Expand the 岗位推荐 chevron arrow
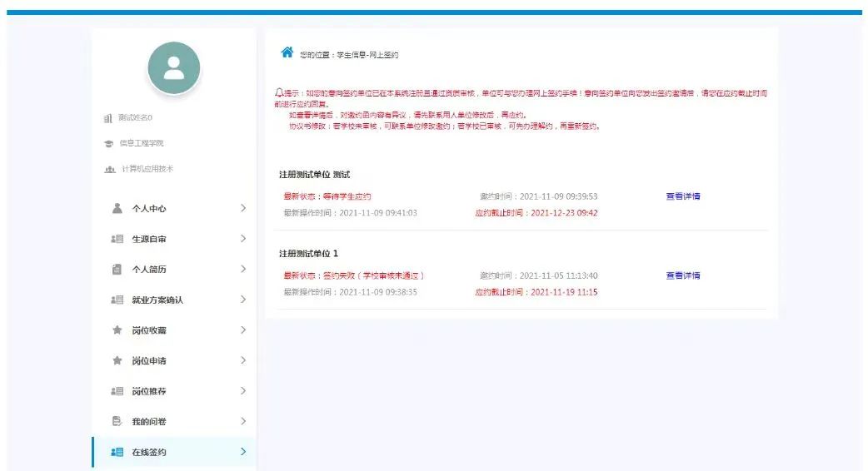868x471 pixels. coord(242,391)
